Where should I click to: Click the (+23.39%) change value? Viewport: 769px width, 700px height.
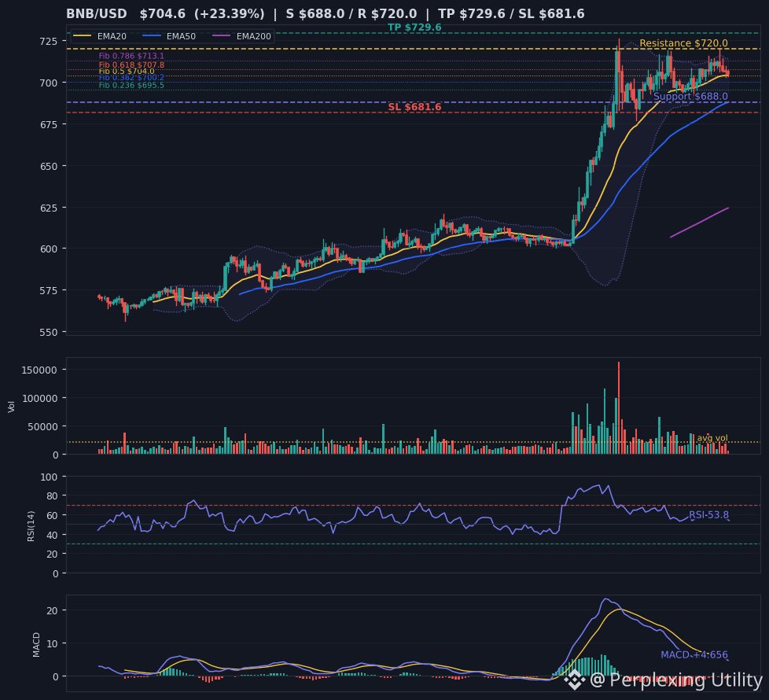point(229,13)
